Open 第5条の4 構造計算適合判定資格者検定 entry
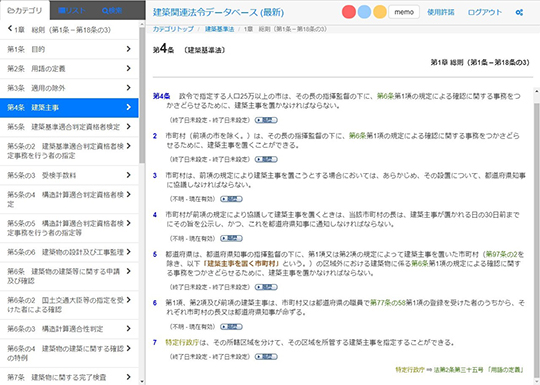 69,199
